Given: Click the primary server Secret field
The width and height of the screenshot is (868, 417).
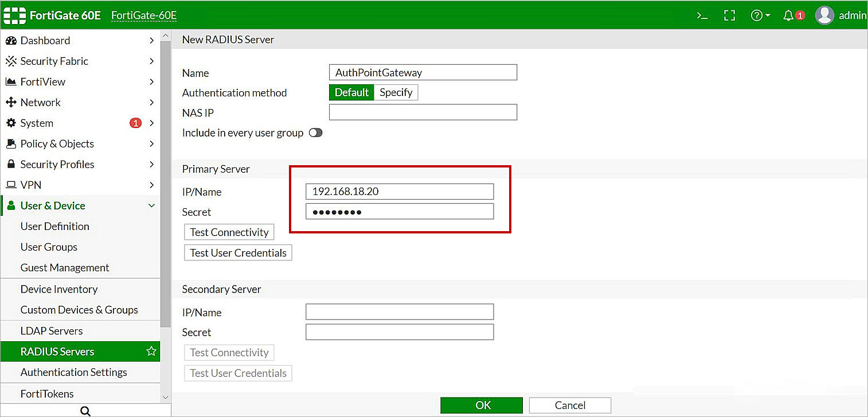Looking at the screenshot, I should coord(400,211).
